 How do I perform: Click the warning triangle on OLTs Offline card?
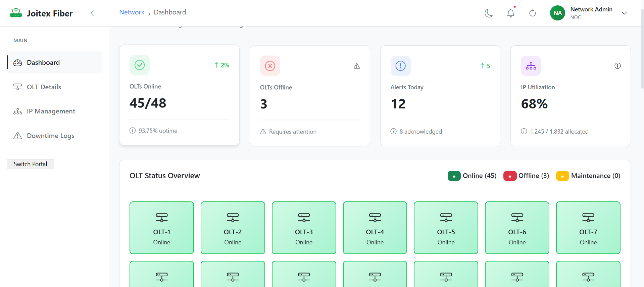357,66
